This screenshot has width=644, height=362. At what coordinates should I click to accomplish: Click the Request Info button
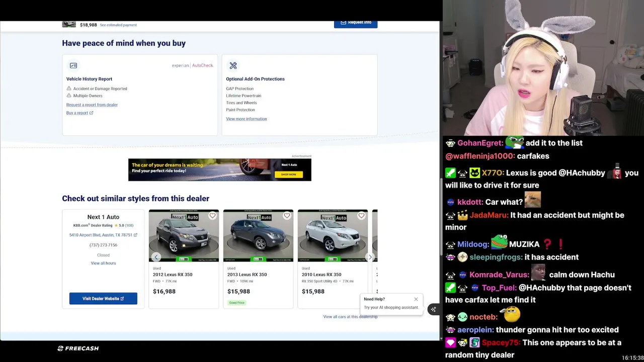[356, 23]
